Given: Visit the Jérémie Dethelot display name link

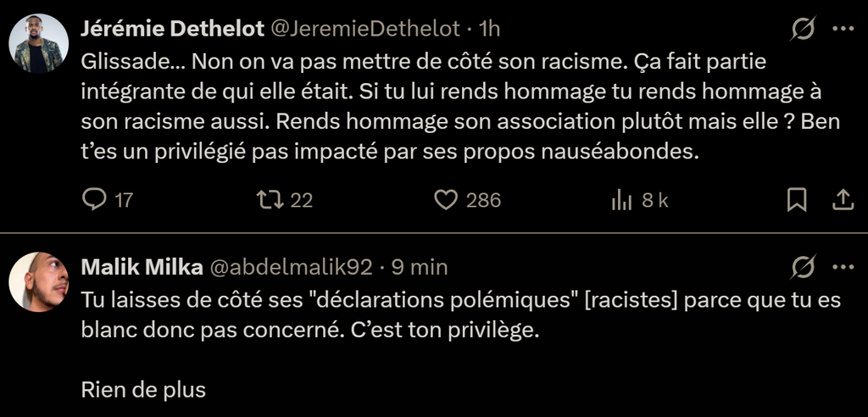Looking at the screenshot, I should tap(170, 29).
